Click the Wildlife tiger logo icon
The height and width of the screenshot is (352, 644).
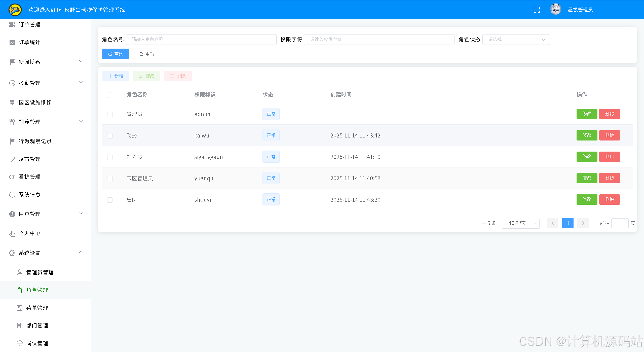click(x=15, y=10)
